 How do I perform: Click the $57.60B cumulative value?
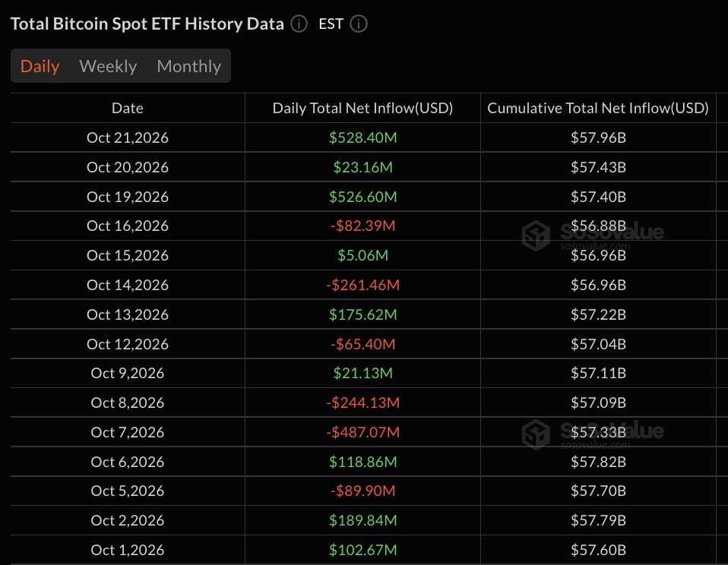click(x=599, y=550)
